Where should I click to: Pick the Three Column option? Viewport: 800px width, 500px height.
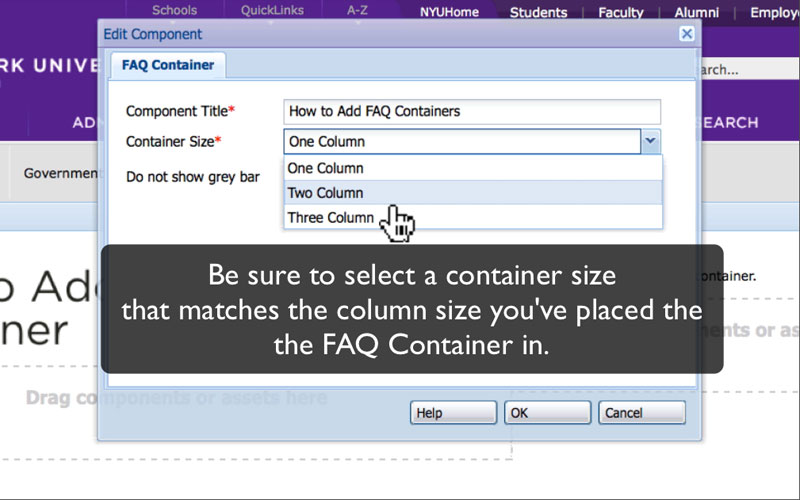click(331, 218)
